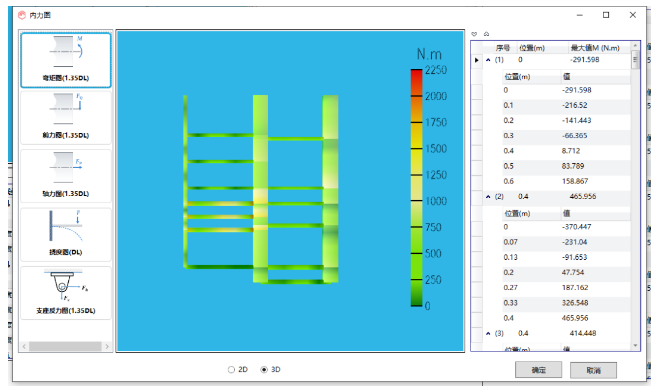Viewport: 658px width, 388px height.
Task: Click the middle column of the 3D frame model
Action: (260, 189)
